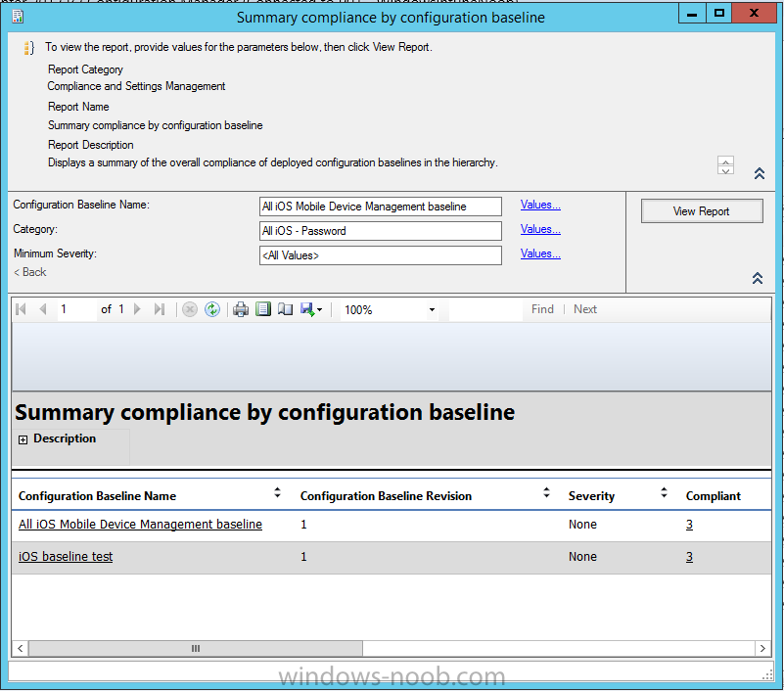Click the Minimum Severity field
The width and height of the screenshot is (784, 691).
coord(381,255)
